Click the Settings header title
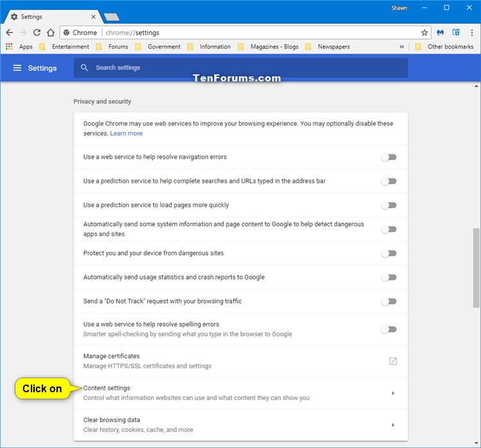481x448 pixels. (x=42, y=68)
